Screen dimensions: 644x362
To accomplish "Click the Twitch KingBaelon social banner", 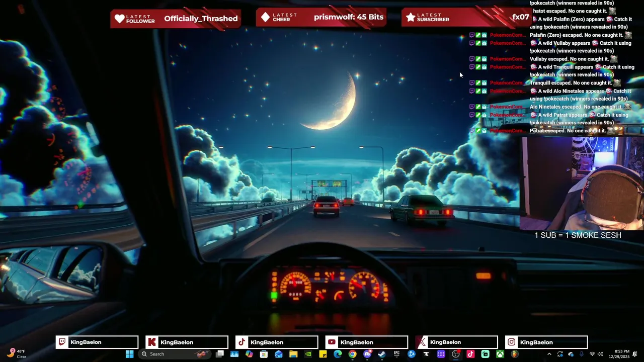I will pos(97,342).
